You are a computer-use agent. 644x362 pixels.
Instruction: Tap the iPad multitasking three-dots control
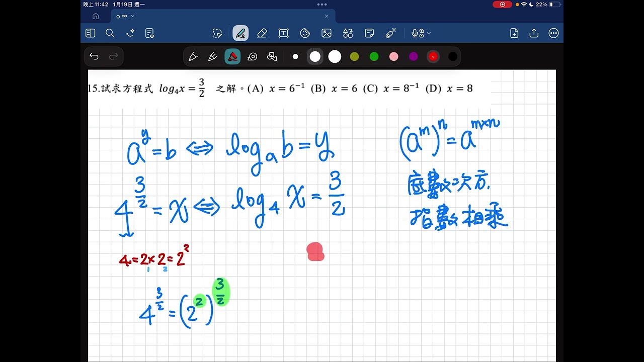point(322,4)
